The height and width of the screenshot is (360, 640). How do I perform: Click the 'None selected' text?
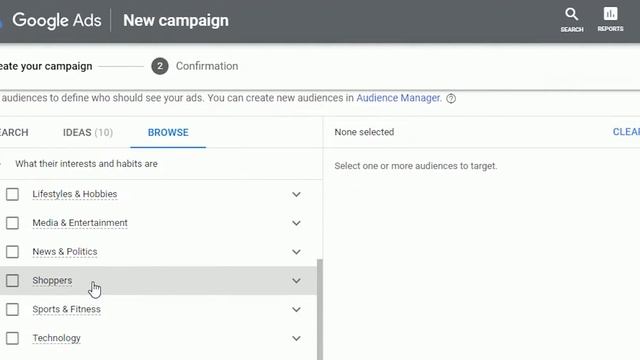364,132
